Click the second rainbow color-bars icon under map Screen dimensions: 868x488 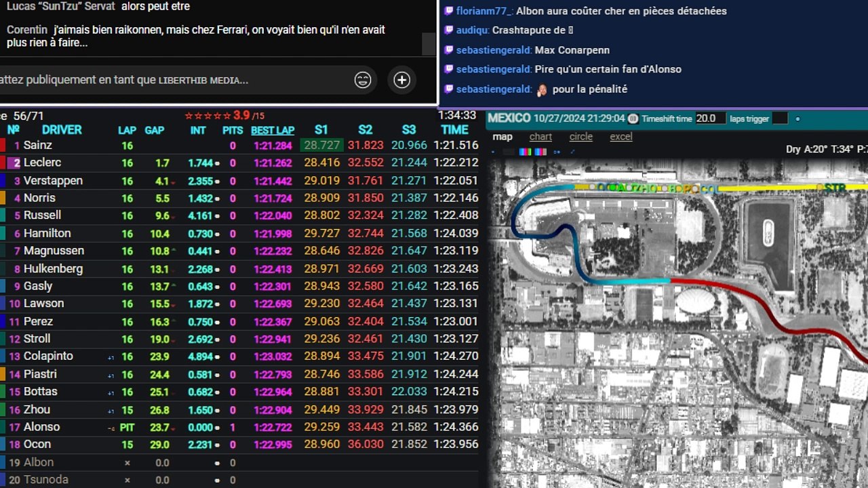click(x=540, y=152)
